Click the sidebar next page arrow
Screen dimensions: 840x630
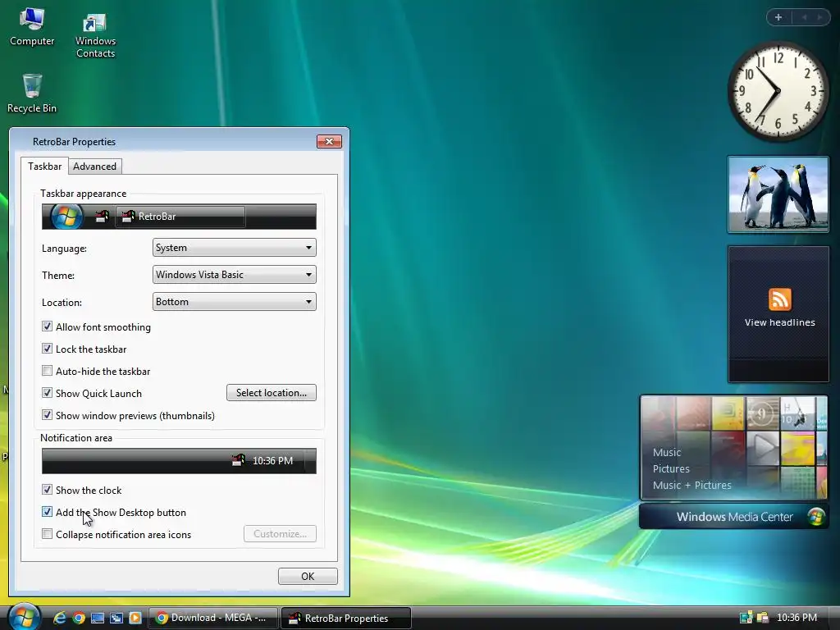click(819, 17)
